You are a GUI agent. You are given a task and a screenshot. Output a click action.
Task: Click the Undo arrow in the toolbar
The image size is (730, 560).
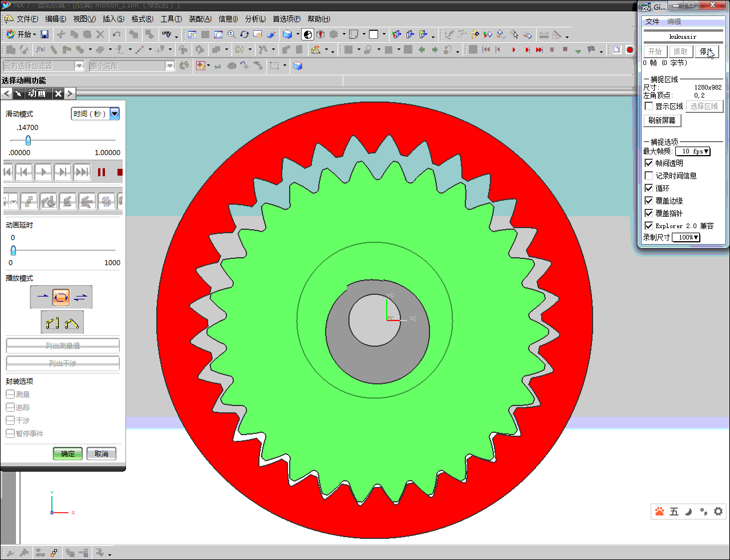point(116,34)
